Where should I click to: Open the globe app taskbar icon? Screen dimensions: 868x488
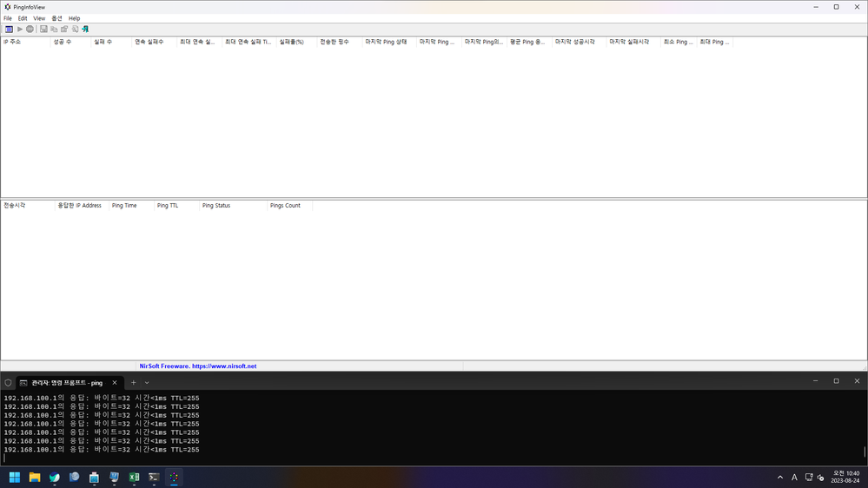[74, 477]
